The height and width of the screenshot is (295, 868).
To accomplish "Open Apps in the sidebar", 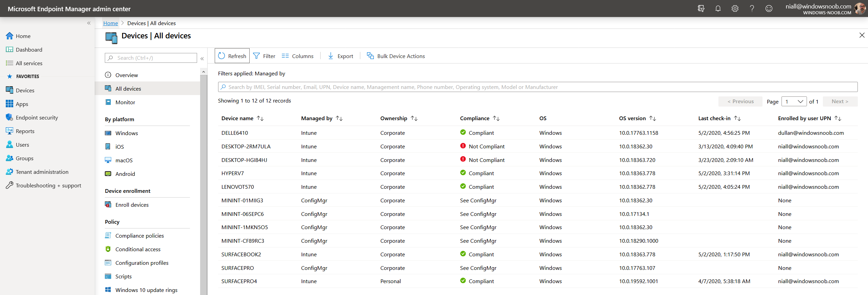I will 17,104.
